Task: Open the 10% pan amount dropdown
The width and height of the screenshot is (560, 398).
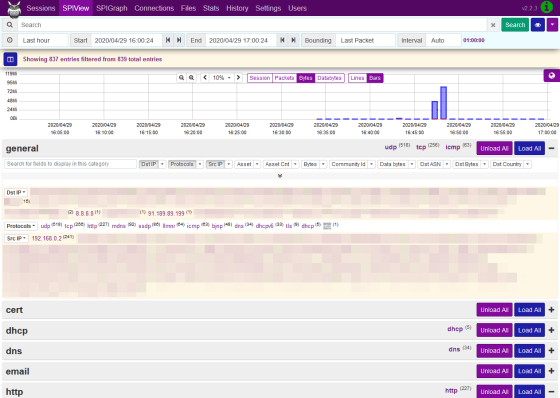Action: tap(221, 78)
